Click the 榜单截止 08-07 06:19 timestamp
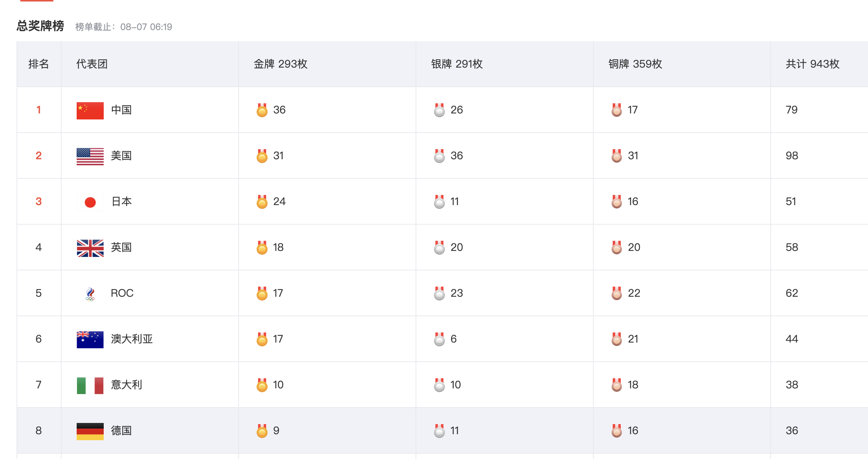The height and width of the screenshot is (459, 868). click(124, 27)
